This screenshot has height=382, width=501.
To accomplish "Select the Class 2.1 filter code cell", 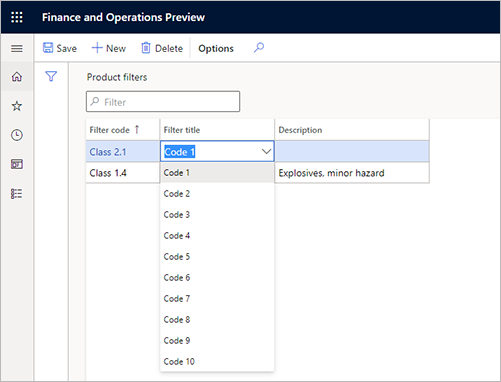I will point(122,152).
